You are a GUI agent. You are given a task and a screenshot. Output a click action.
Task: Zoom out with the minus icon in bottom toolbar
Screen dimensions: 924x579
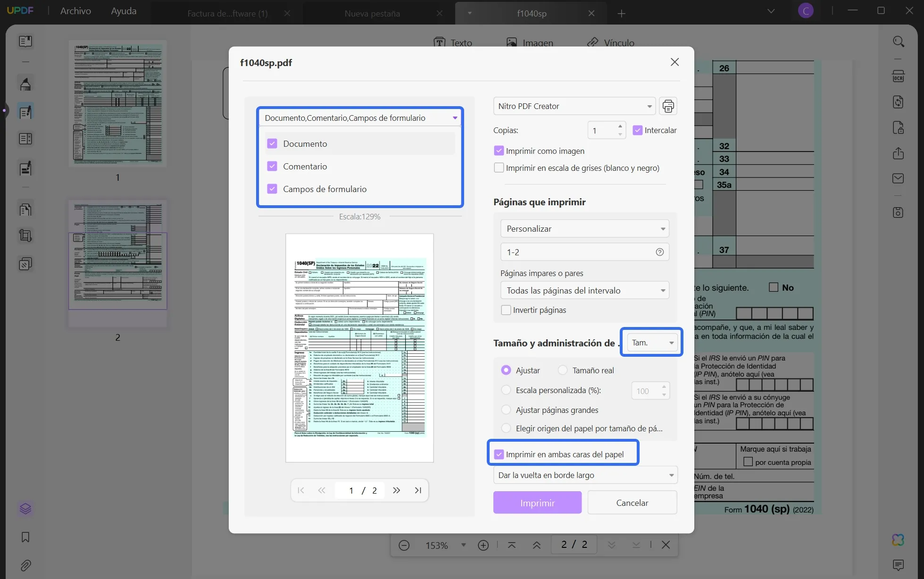coord(404,545)
